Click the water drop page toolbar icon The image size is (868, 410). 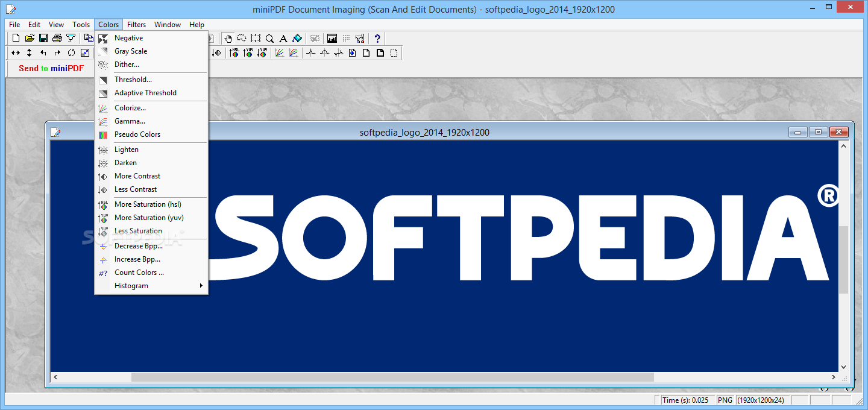352,52
